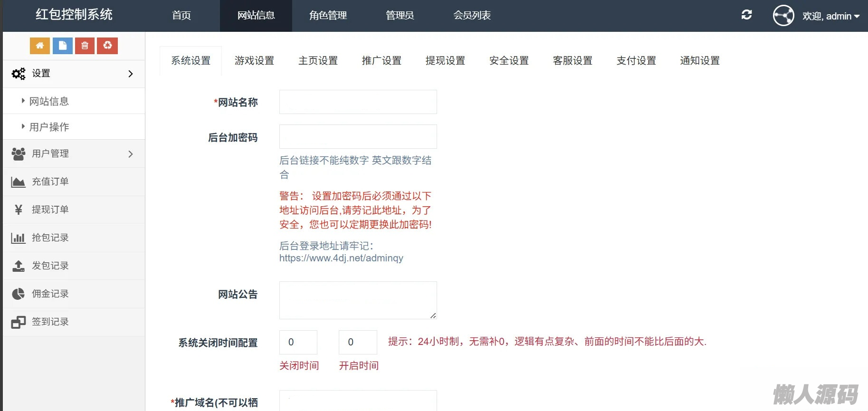Screen dimensions: 868x411
Task: Expand the 用户管理 sidebar chevron
Action: (131, 154)
